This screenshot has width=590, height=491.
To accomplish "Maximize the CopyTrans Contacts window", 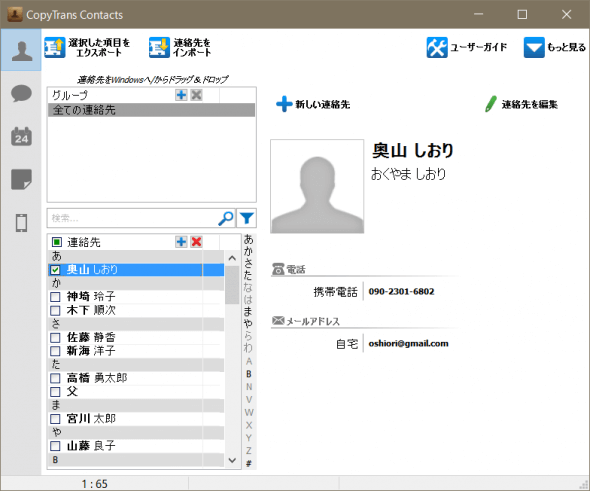I will 522,14.
